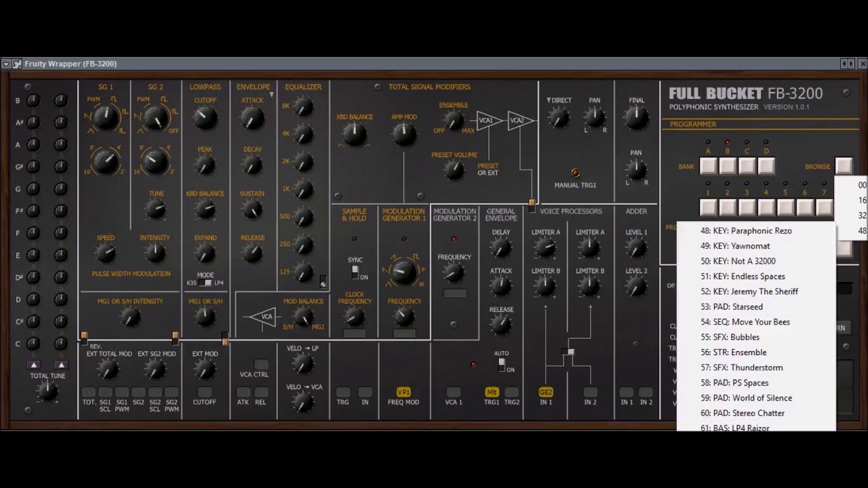Viewport: 868px width, 488px height.
Task: Toggle the TRG button under Sample & Hold
Action: (x=343, y=392)
